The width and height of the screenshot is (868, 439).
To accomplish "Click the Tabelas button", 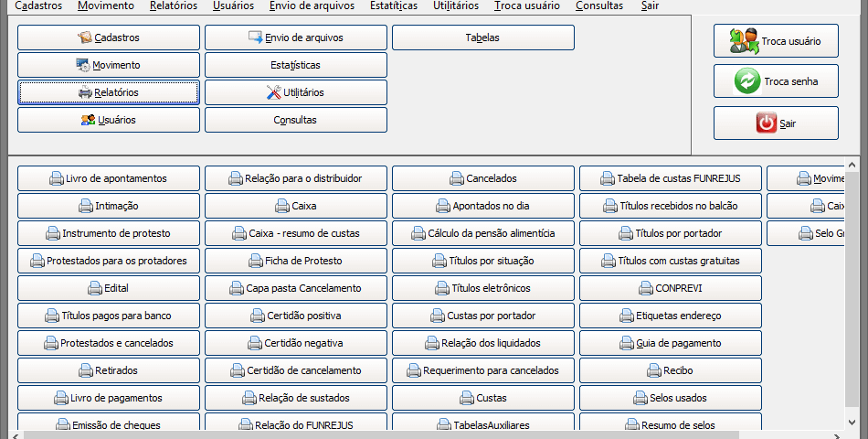I will tap(482, 37).
